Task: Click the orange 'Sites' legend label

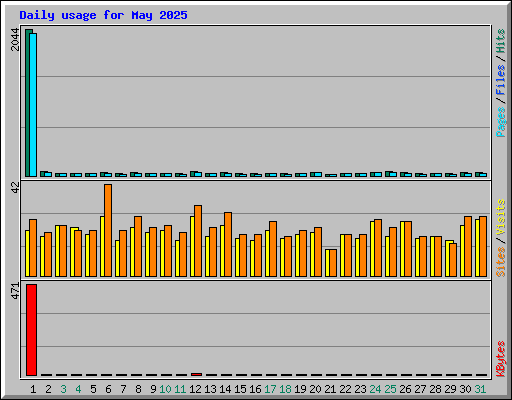Action: 501,262
